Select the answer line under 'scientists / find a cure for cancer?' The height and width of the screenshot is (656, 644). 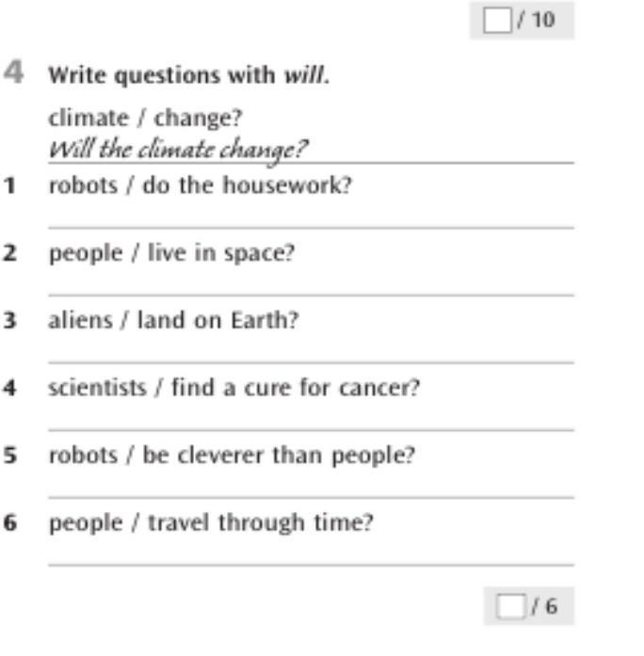coord(311,420)
